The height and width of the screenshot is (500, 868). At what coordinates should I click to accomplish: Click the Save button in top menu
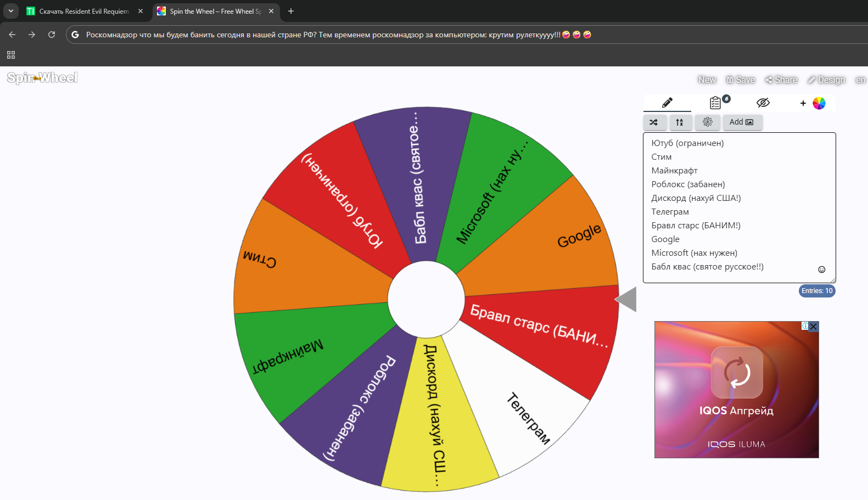[x=741, y=80]
